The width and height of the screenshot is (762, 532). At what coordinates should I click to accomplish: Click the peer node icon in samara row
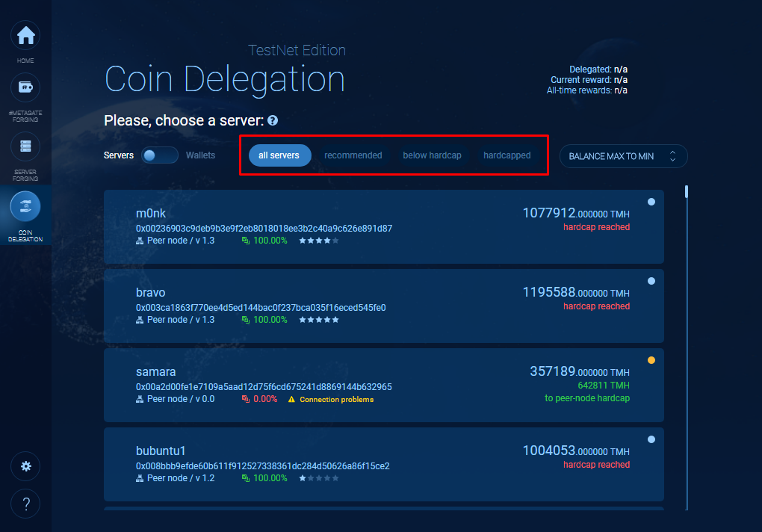click(x=140, y=399)
